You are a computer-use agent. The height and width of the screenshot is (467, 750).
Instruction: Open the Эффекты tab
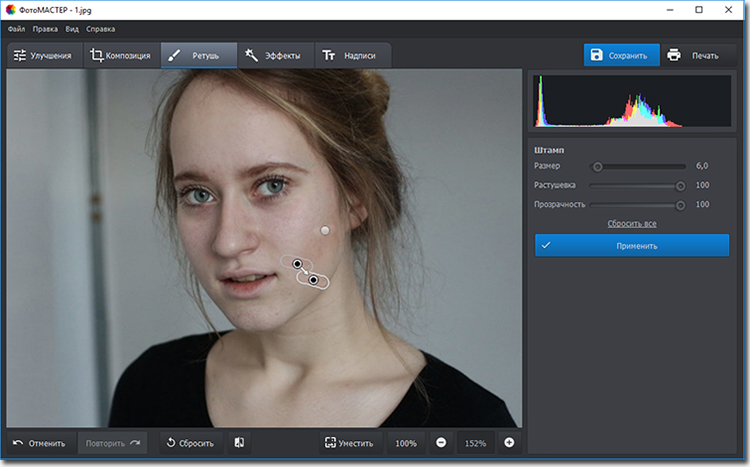point(274,56)
